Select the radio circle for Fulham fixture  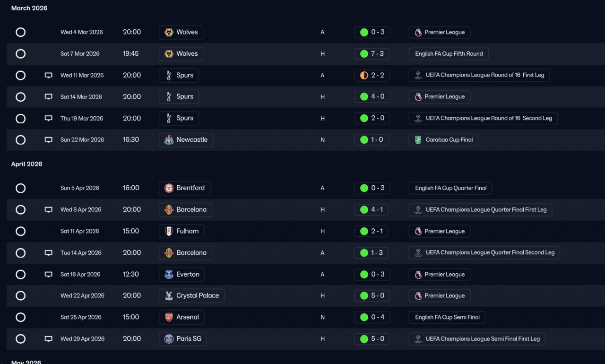pos(20,231)
